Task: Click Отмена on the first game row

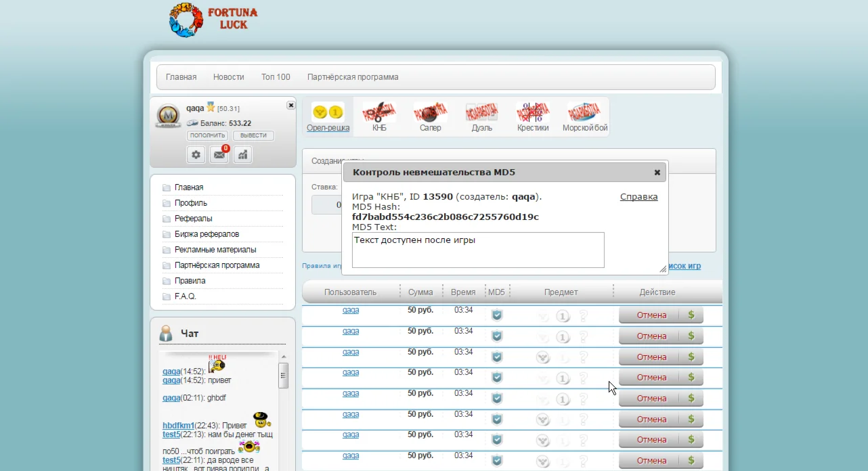Action: (651, 315)
